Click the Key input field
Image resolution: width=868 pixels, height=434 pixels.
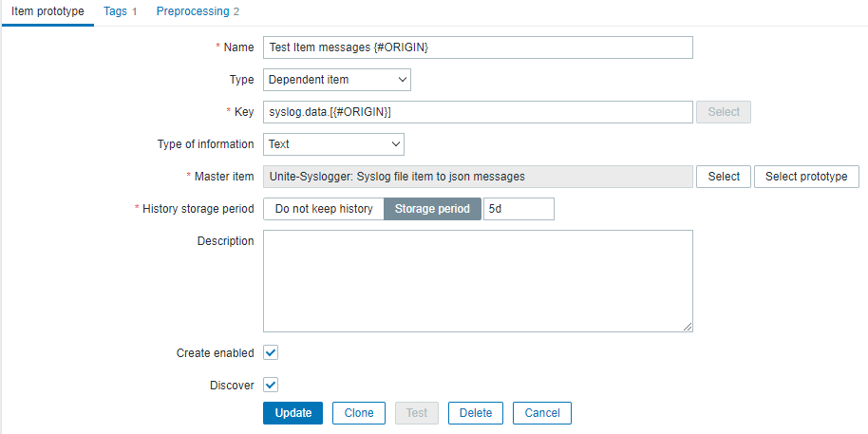click(478, 112)
